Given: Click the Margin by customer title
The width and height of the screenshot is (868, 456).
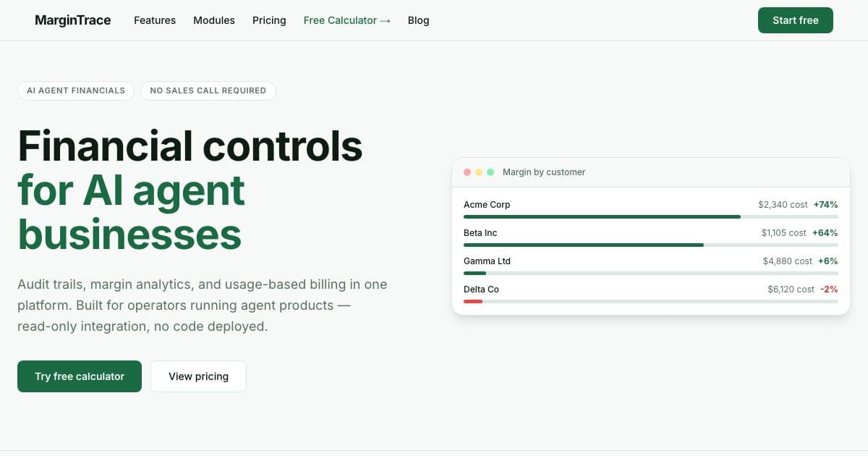Looking at the screenshot, I should point(544,172).
